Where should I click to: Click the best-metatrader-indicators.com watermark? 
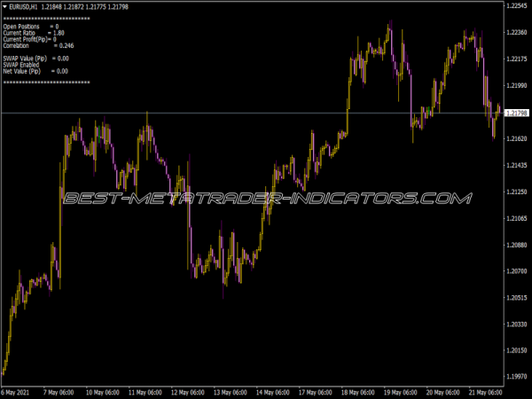[x=268, y=199]
